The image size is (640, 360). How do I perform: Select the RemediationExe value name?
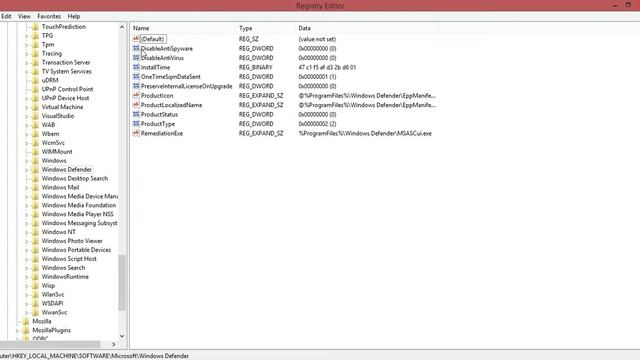click(162, 133)
